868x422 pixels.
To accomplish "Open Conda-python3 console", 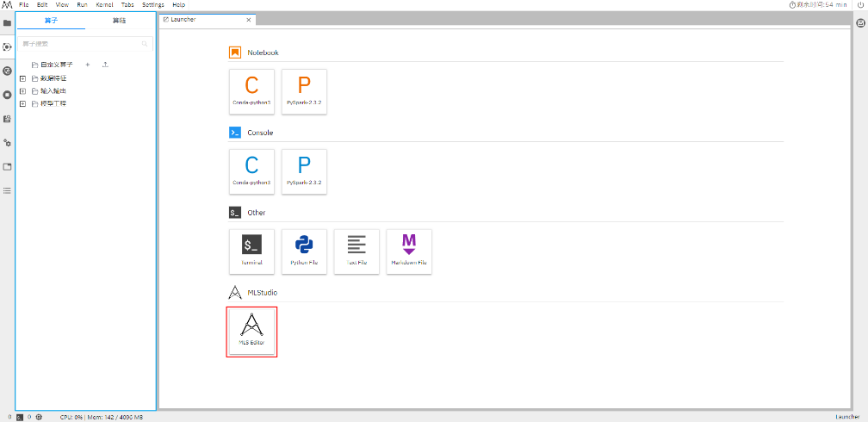I will 251,171.
